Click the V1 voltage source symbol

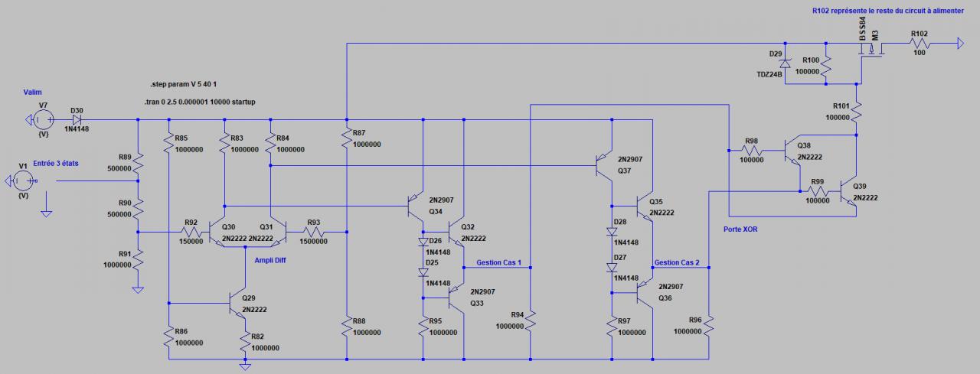22,180
